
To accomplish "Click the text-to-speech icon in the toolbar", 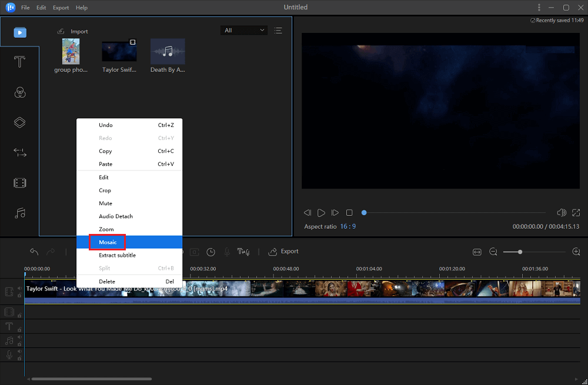I will (243, 252).
